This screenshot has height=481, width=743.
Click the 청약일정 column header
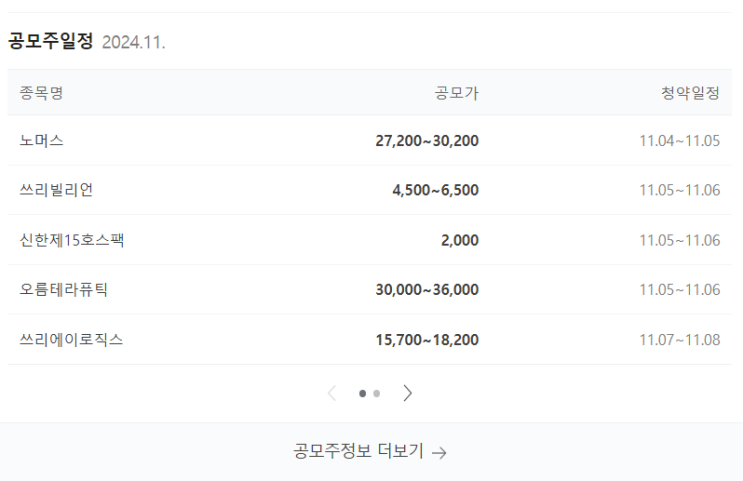pyautogui.click(x=690, y=92)
